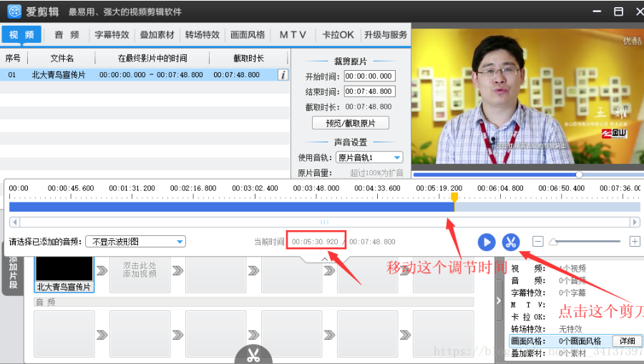Screen dimensions: 644x364
Task: Open the 升级与服务 tab
Action: coord(385,35)
